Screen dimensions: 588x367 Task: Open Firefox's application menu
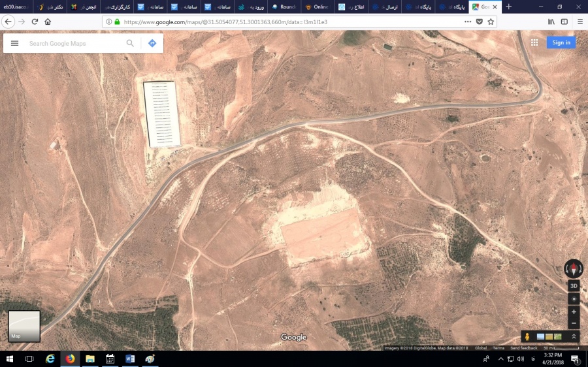(580, 22)
